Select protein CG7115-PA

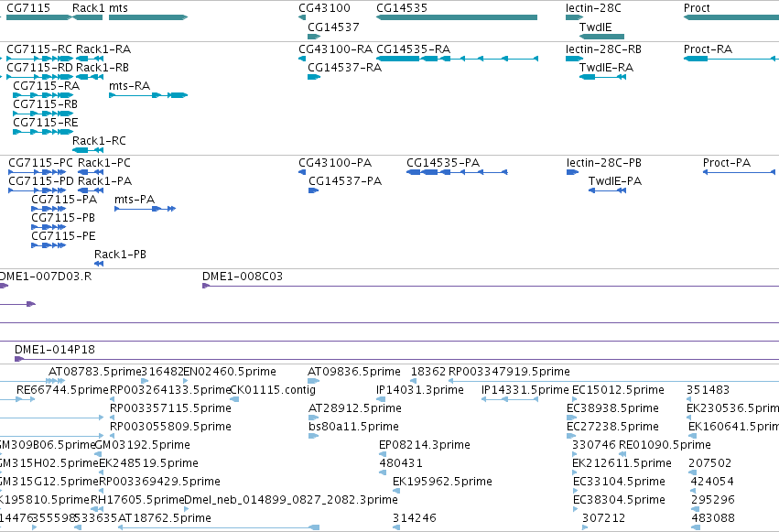[x=49, y=209]
